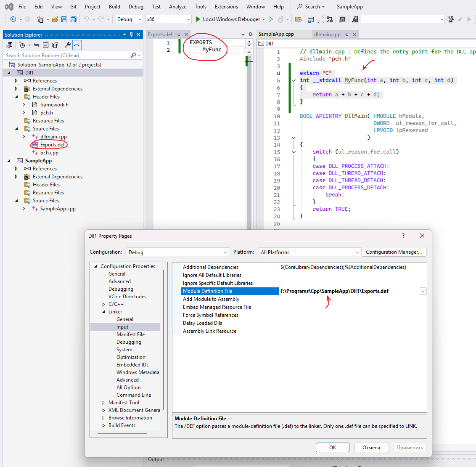Toggle pin on the dllmain.cpp tab

pos(346,34)
